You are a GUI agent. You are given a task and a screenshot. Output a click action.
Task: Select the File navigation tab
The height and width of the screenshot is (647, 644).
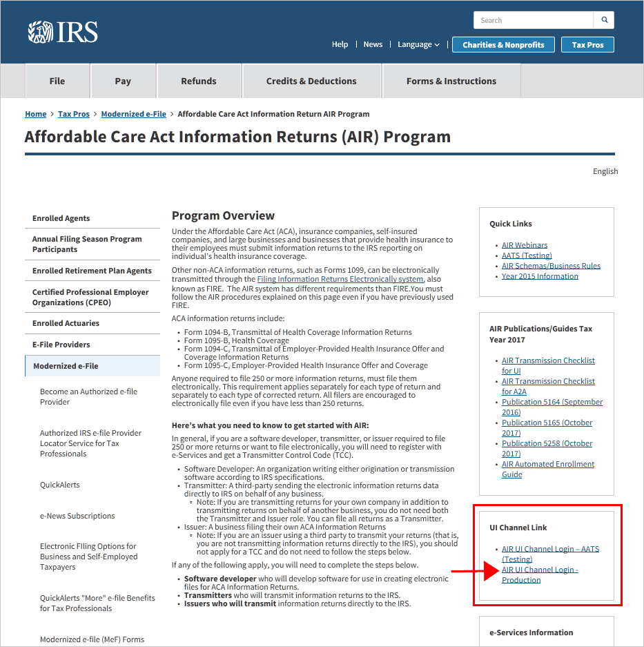57,81
